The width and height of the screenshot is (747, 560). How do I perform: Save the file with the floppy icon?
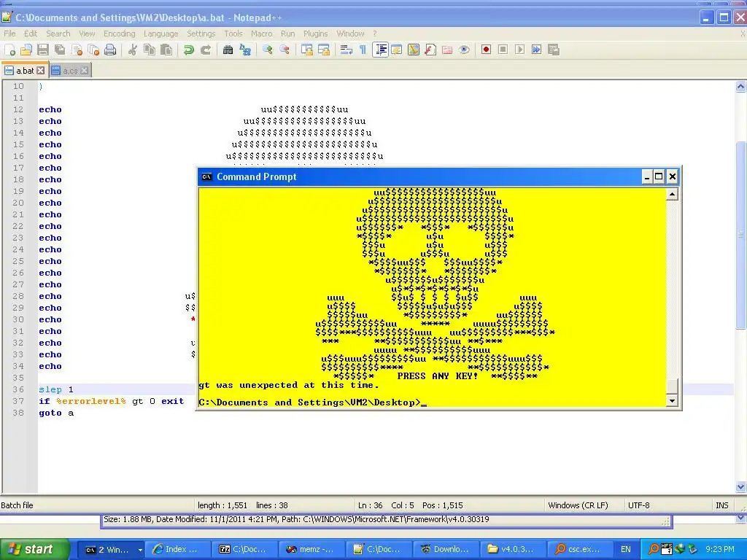click(43, 50)
